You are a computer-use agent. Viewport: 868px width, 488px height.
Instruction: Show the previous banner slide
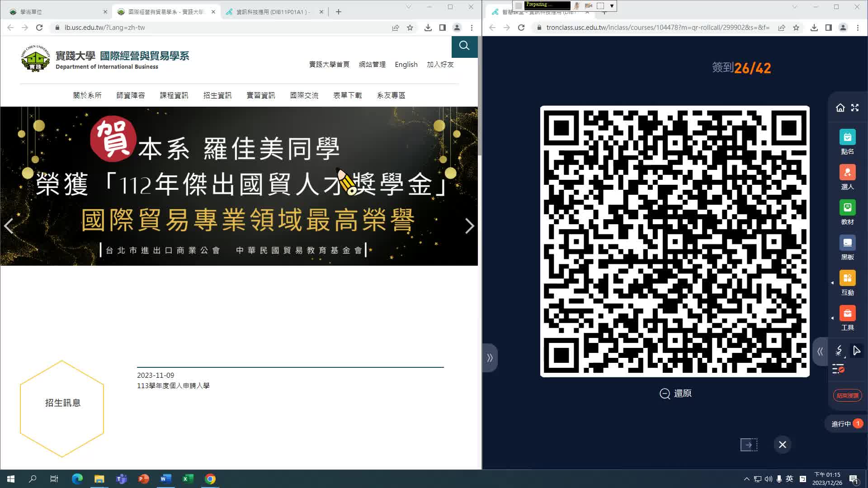click(x=9, y=226)
